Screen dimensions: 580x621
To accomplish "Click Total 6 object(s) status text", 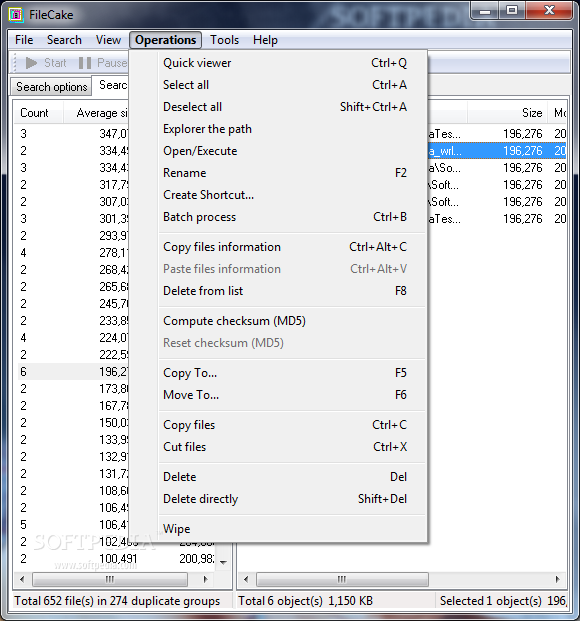I will 305,601.
